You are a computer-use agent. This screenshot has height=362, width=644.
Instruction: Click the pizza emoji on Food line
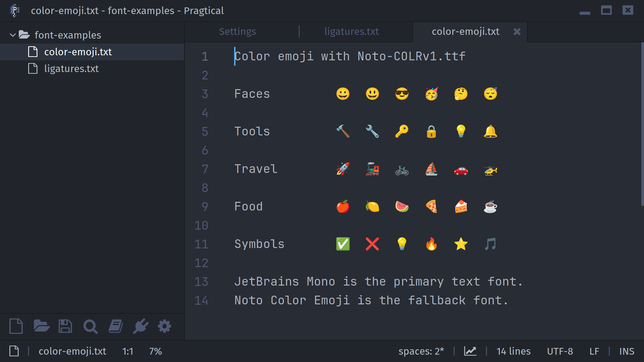click(x=431, y=206)
